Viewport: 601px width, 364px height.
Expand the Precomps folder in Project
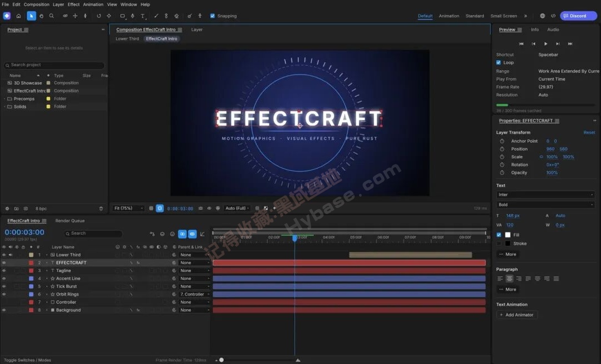coord(4,99)
